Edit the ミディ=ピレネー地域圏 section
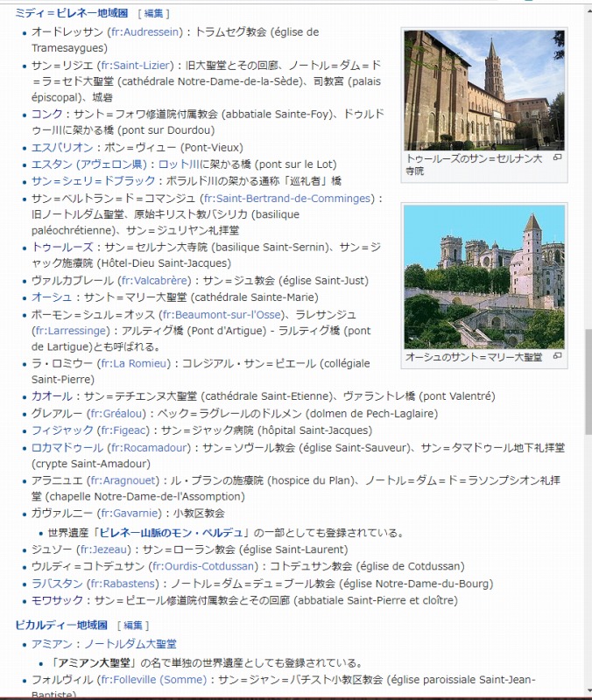 coord(154,13)
